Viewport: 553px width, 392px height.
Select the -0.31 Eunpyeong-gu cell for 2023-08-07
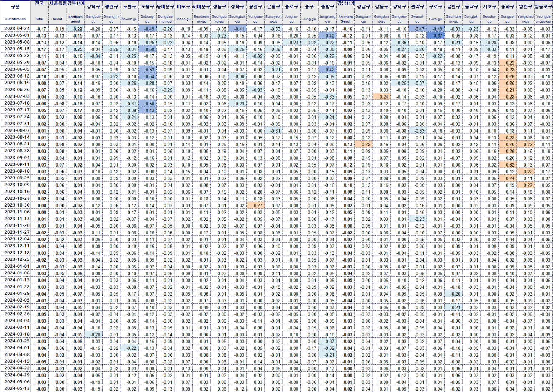point(273,130)
